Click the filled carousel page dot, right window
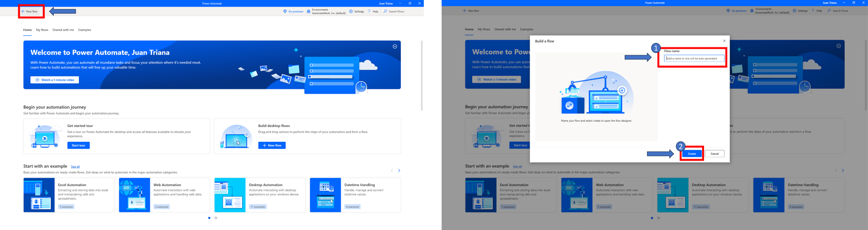 tap(652, 218)
